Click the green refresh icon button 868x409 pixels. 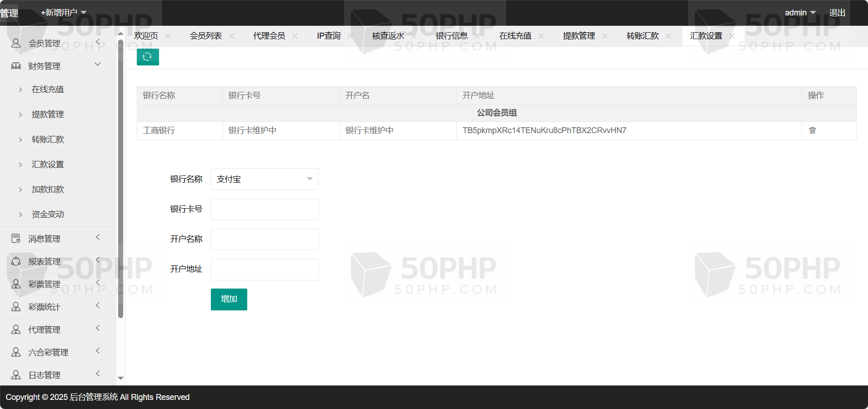(x=148, y=57)
